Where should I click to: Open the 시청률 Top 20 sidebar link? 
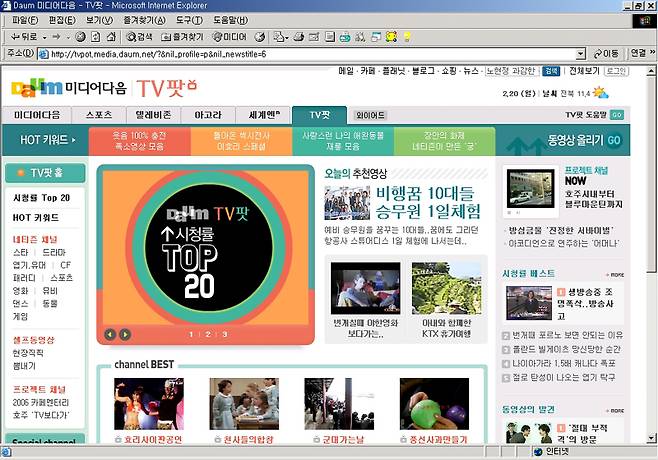point(41,197)
